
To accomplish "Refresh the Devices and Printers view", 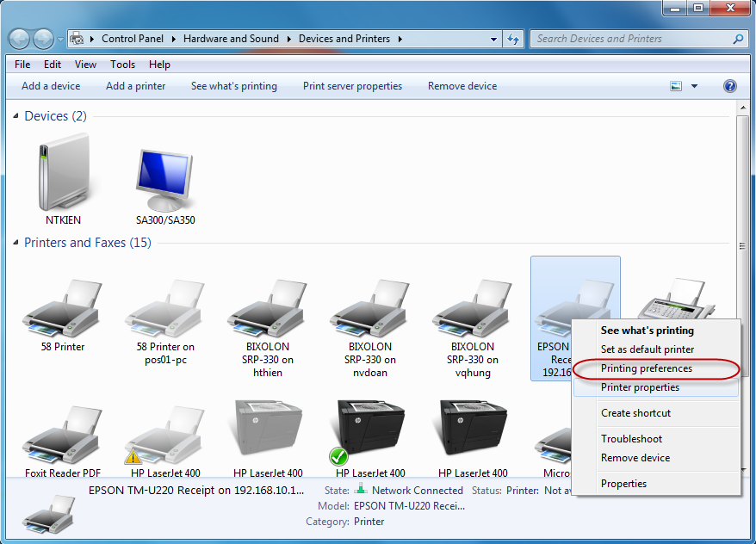I will 513,39.
